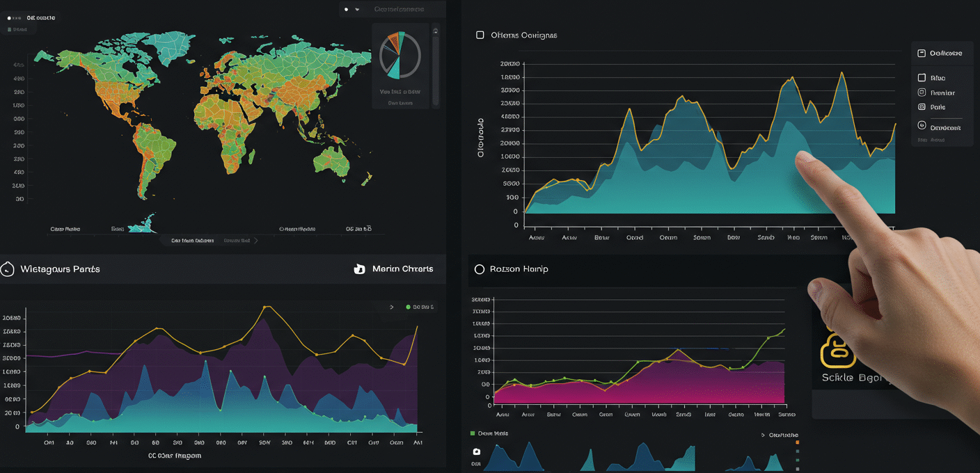980x473 pixels.
Task: Click the window icon atop the right legend panel
Action: 922,53
